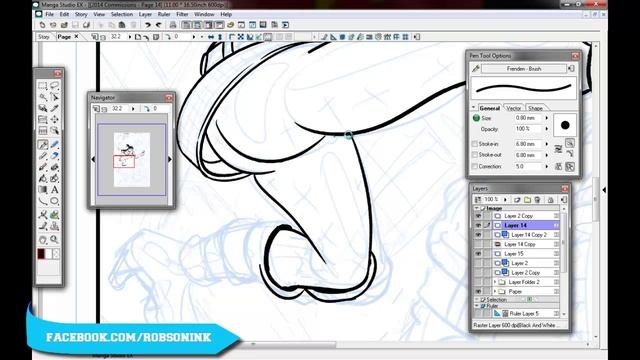Click the New Page icon in toolbar
The image size is (640, 360).
point(42,25)
